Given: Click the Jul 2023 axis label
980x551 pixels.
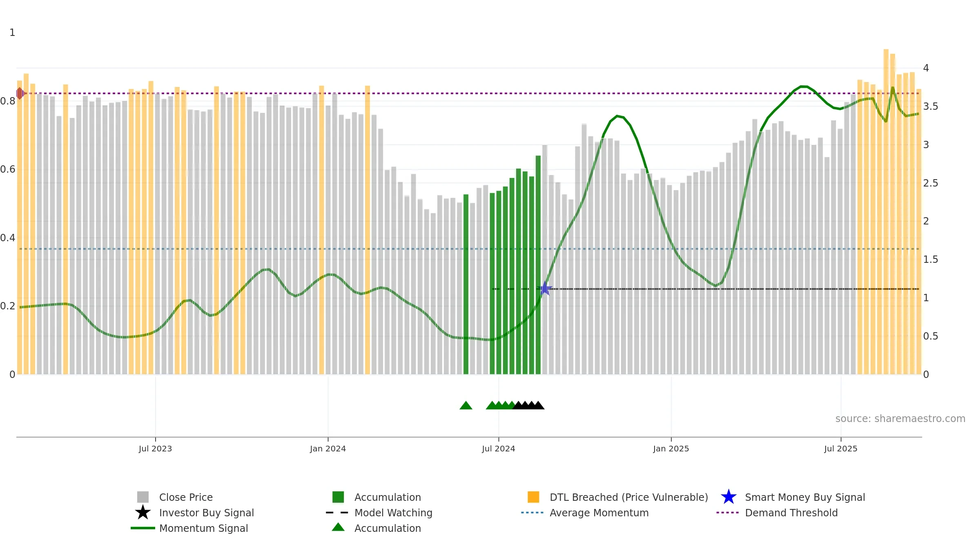Looking at the screenshot, I should (155, 449).
